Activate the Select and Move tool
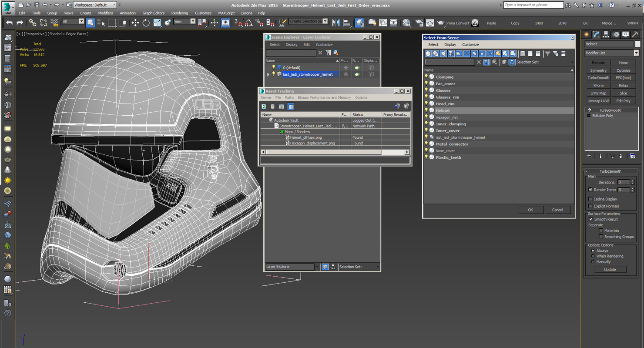The height and width of the screenshot is (348, 644). point(135,23)
